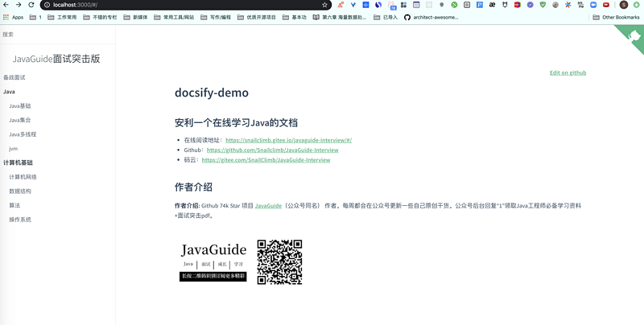Open 算法 in the sidebar

point(14,205)
